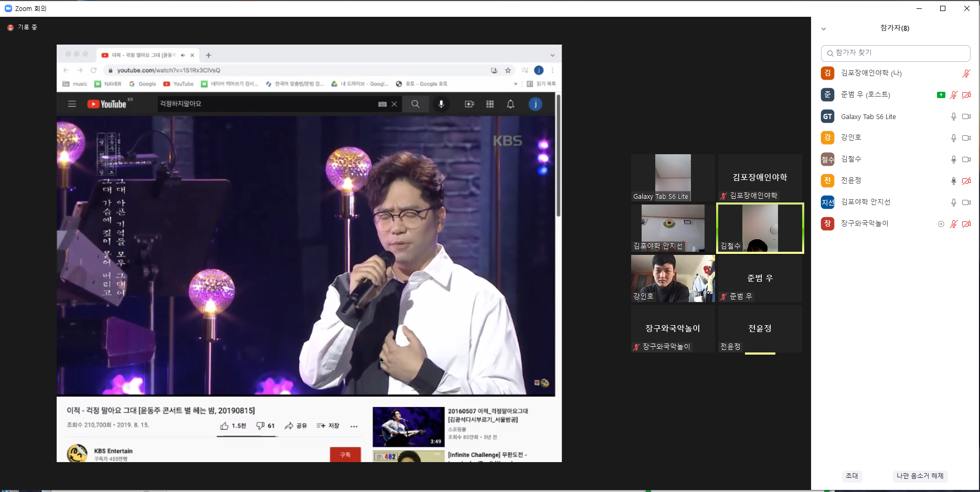The height and width of the screenshot is (492, 980).
Task: Click the 장구와국악놀이 video tile
Action: [673, 329]
